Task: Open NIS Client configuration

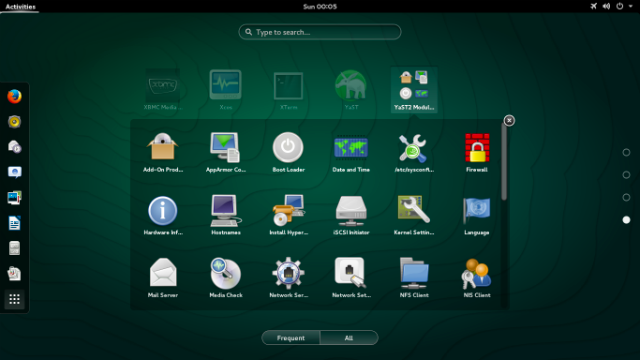Action: (477, 278)
